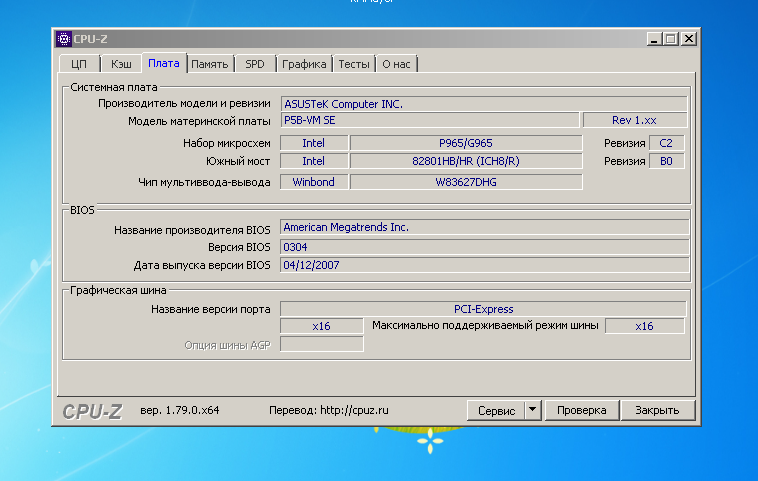758x481 pixels.
Task: Click the Название производителя BIOS label
Action: pos(192,230)
